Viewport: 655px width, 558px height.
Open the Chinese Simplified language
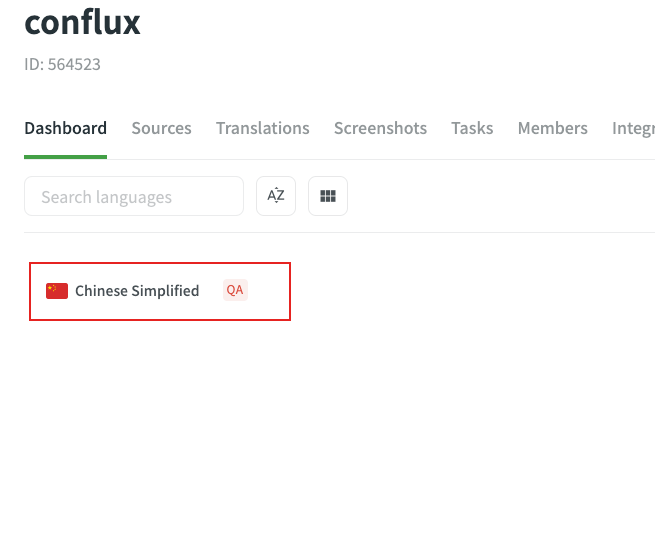pyautogui.click(x=137, y=291)
